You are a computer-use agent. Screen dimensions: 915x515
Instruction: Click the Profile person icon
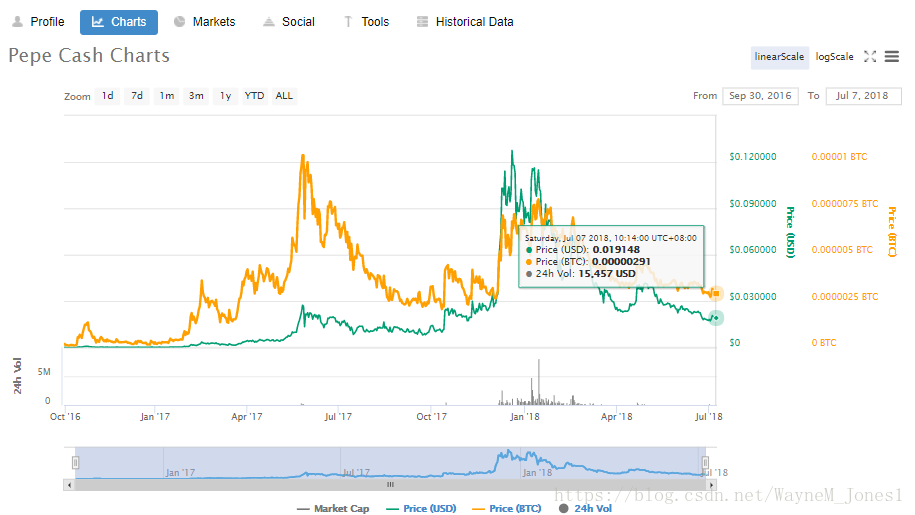click(x=18, y=22)
